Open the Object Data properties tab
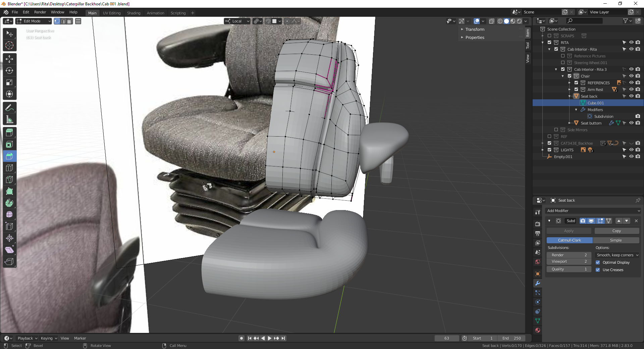This screenshot has height=349, width=644. pyautogui.click(x=538, y=321)
